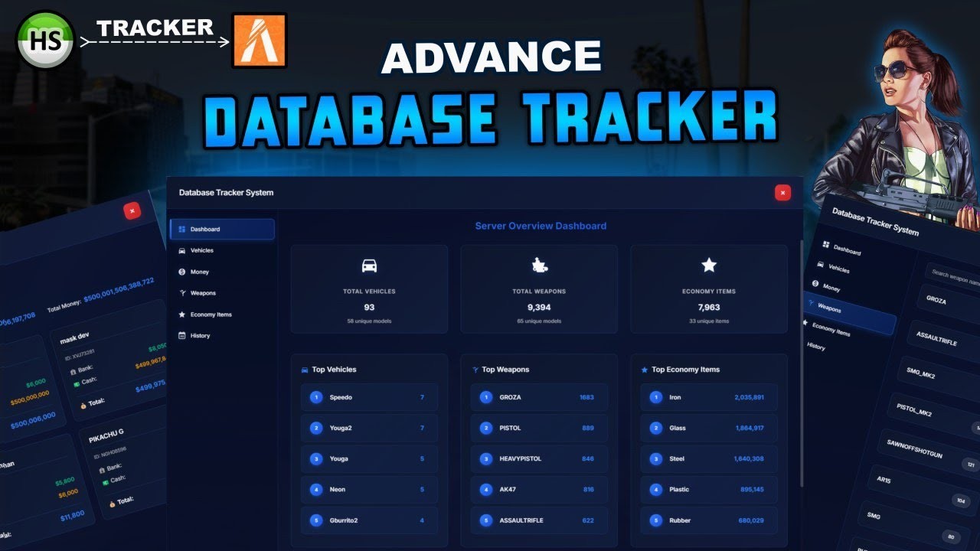Image resolution: width=980 pixels, height=551 pixels.
Task: Select the AK47 row in Top Weapons
Action: [540, 489]
